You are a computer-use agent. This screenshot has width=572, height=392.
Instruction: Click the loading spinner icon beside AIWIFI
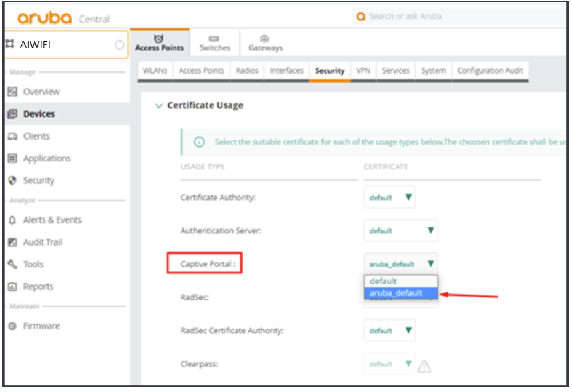point(119,45)
